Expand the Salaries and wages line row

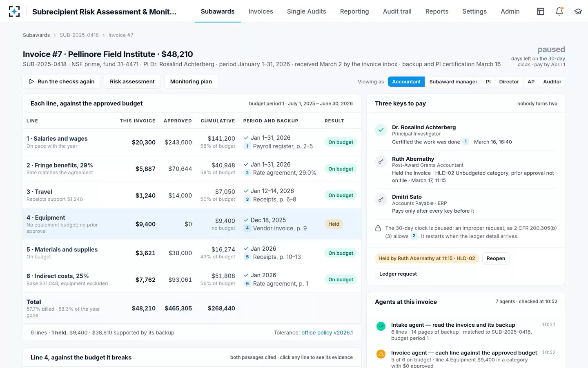(192, 142)
